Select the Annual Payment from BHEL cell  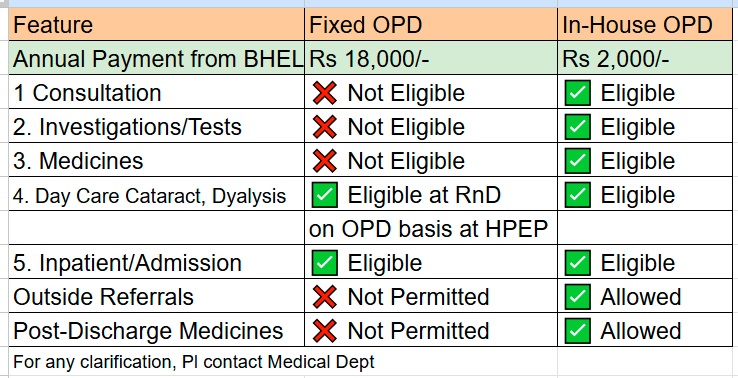pos(157,58)
